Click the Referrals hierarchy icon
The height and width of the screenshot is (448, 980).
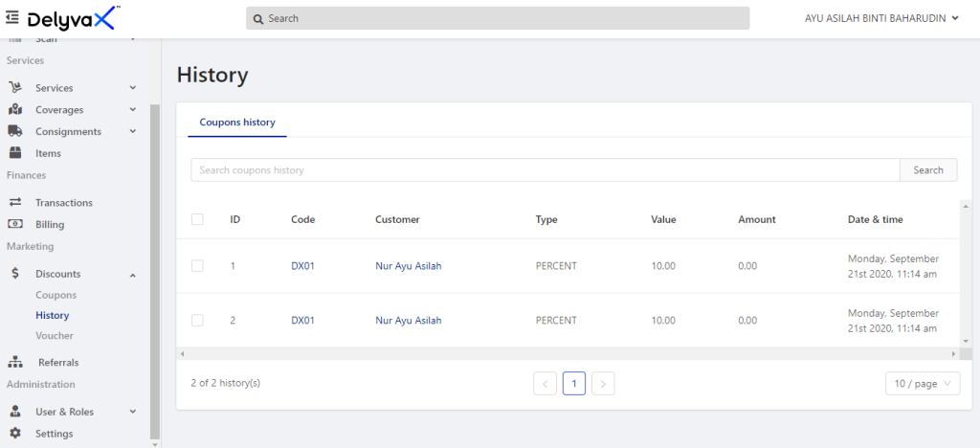pyautogui.click(x=15, y=363)
